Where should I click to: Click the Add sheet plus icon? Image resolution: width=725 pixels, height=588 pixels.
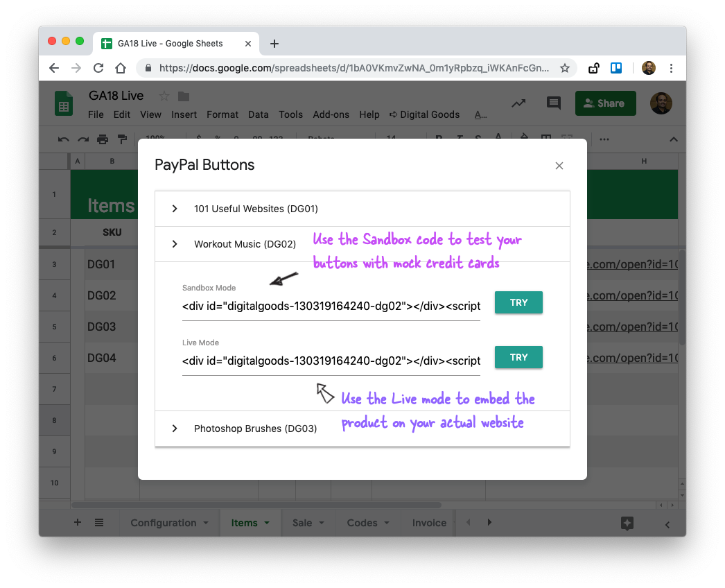(77, 522)
